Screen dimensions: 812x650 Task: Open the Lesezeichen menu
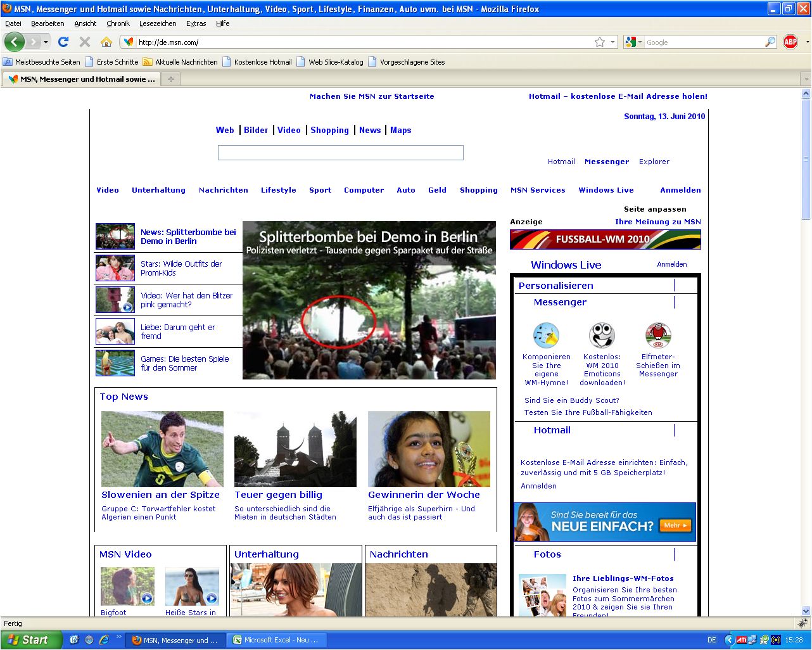click(x=158, y=23)
